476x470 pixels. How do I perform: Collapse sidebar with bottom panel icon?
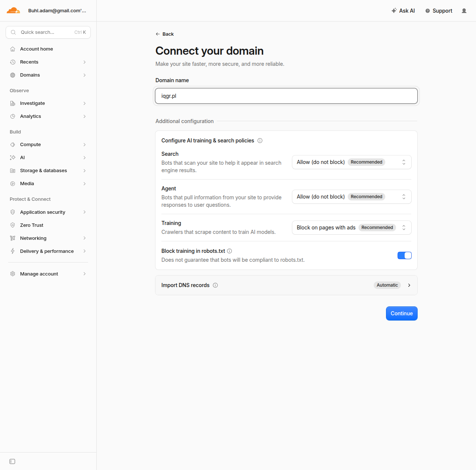(x=12, y=461)
